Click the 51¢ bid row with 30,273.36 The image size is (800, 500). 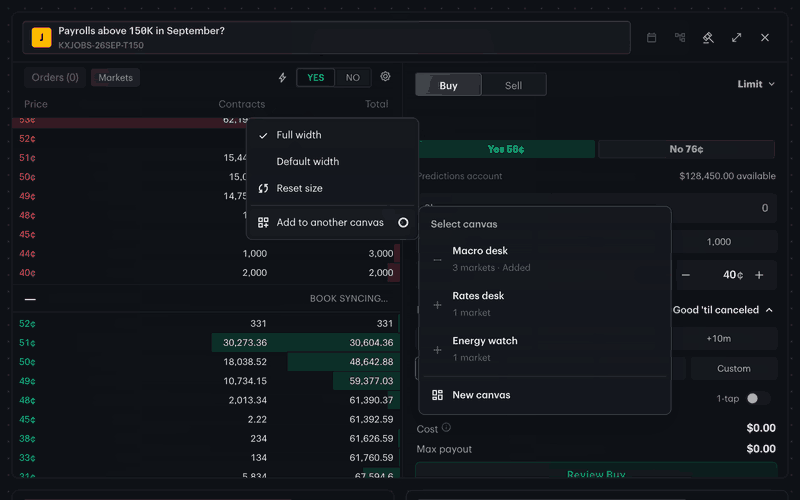pos(206,342)
